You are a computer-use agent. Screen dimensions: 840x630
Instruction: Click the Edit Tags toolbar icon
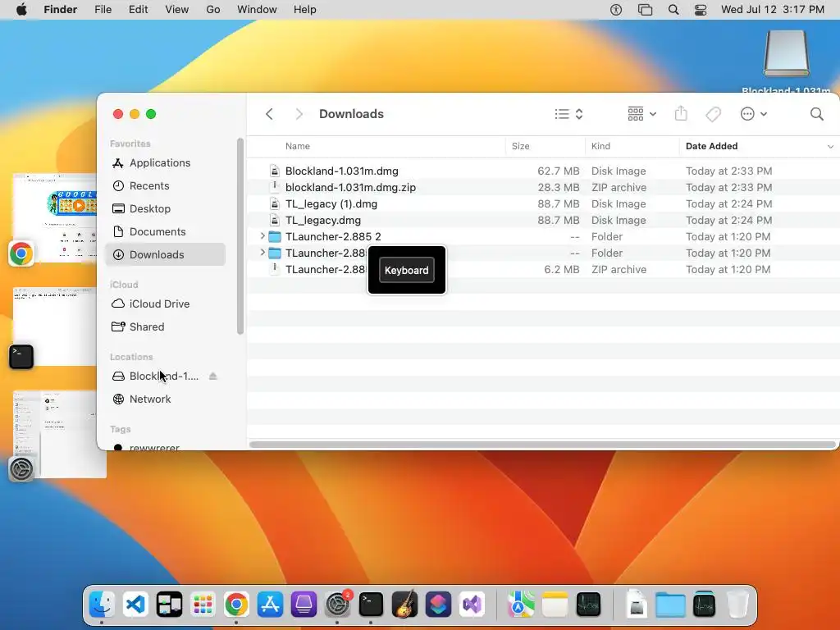[713, 113]
